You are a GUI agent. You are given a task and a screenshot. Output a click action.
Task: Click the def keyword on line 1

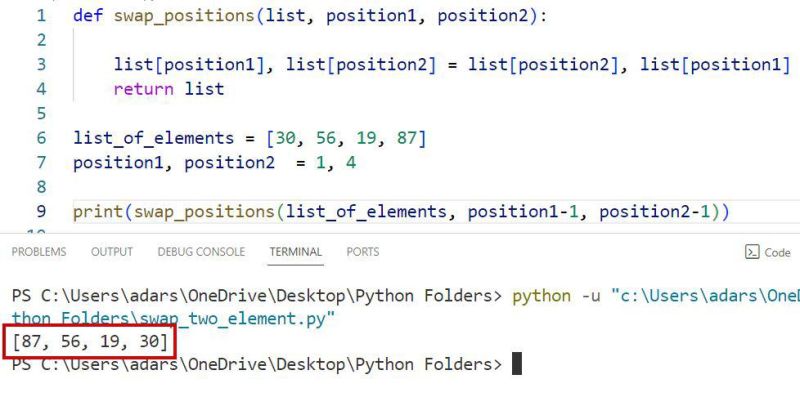pos(88,16)
